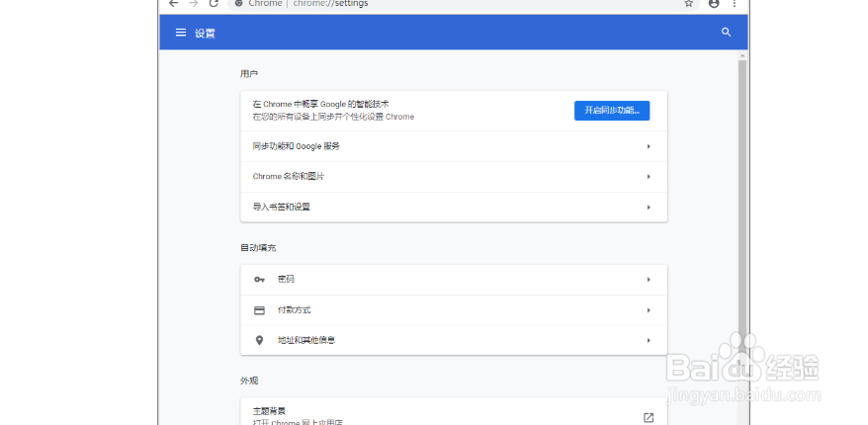Click the 用户 section heading
Image resolution: width=868 pixels, height=425 pixels.
click(x=249, y=73)
